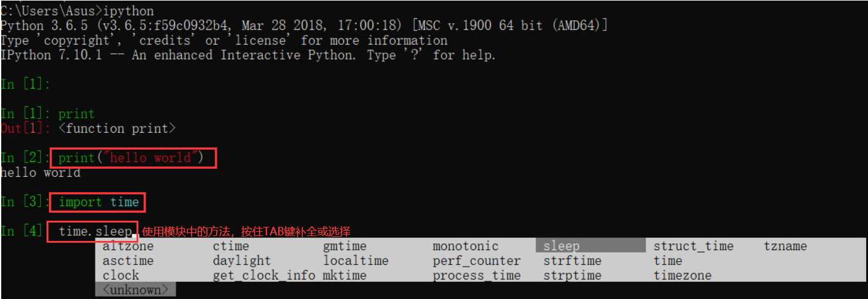Select timezone in completion list
This screenshot has width=868, height=299.
coord(682,276)
